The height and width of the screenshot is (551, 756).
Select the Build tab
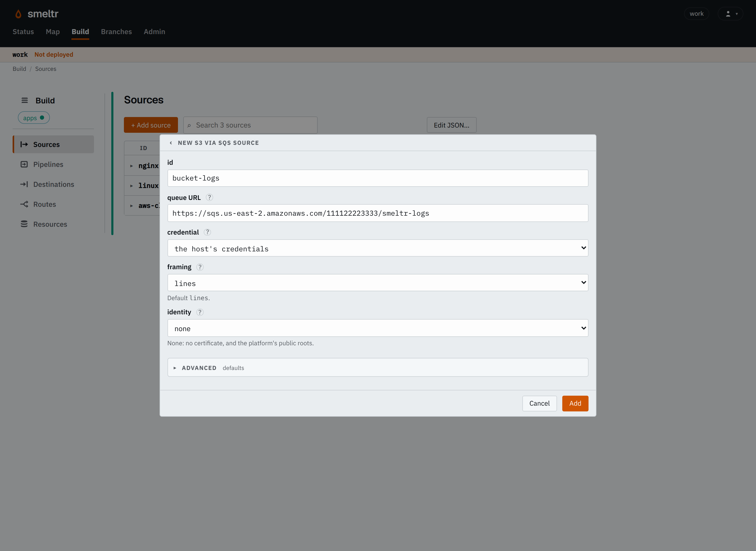pyautogui.click(x=80, y=32)
